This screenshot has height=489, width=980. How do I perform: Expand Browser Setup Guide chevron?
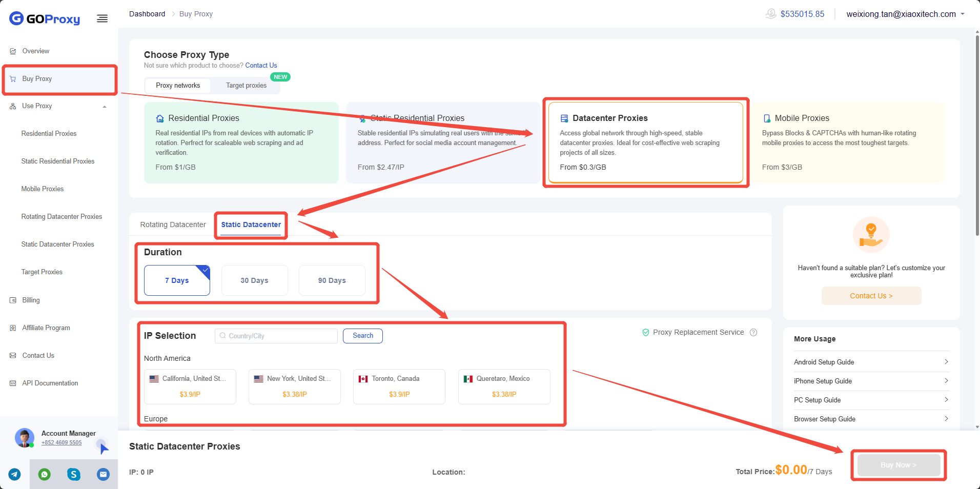(946, 419)
